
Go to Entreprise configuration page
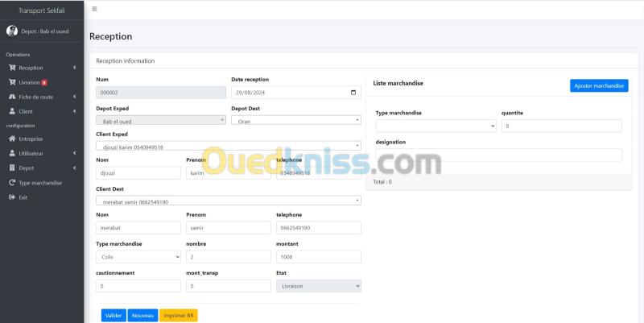tap(31, 139)
